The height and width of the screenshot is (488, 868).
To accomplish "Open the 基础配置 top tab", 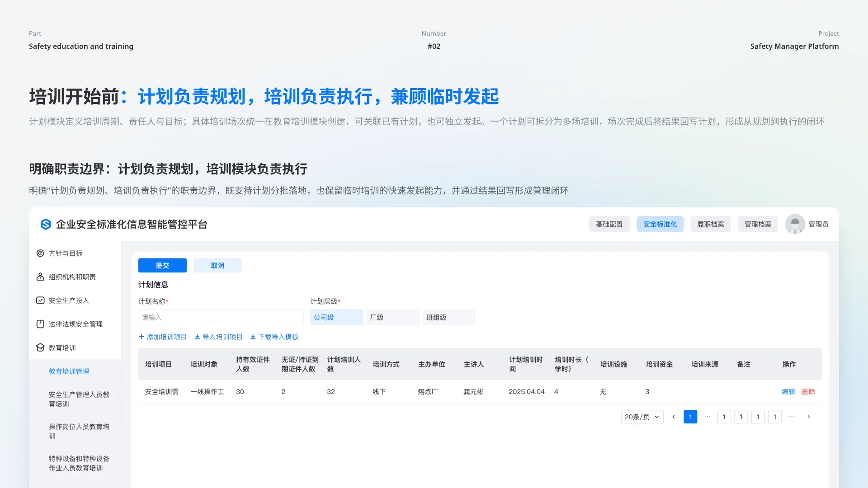I will [609, 224].
